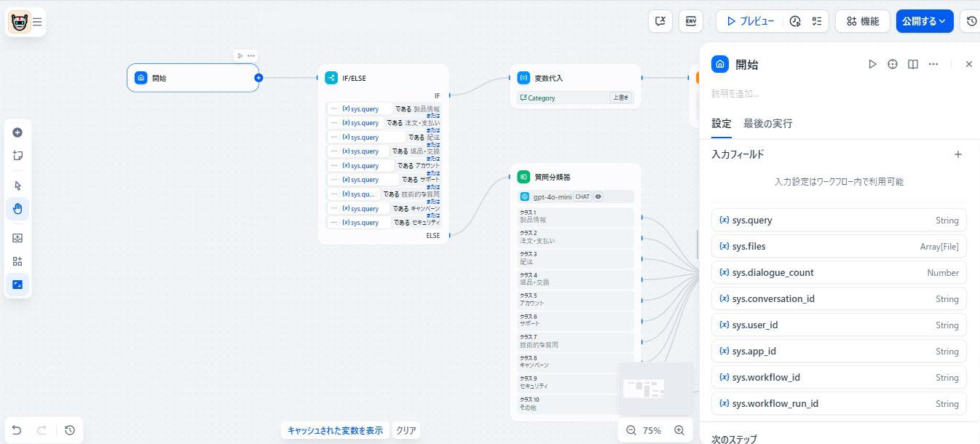Open the 75% zoom level menu
The height and width of the screenshot is (444, 980).
[x=652, y=430]
